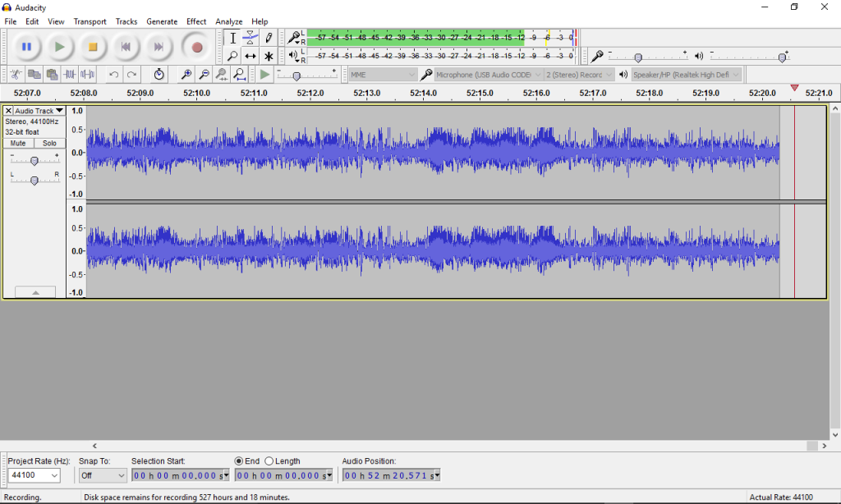Select the Envelope tool
This screenshot has width=841, height=504.
tap(250, 38)
